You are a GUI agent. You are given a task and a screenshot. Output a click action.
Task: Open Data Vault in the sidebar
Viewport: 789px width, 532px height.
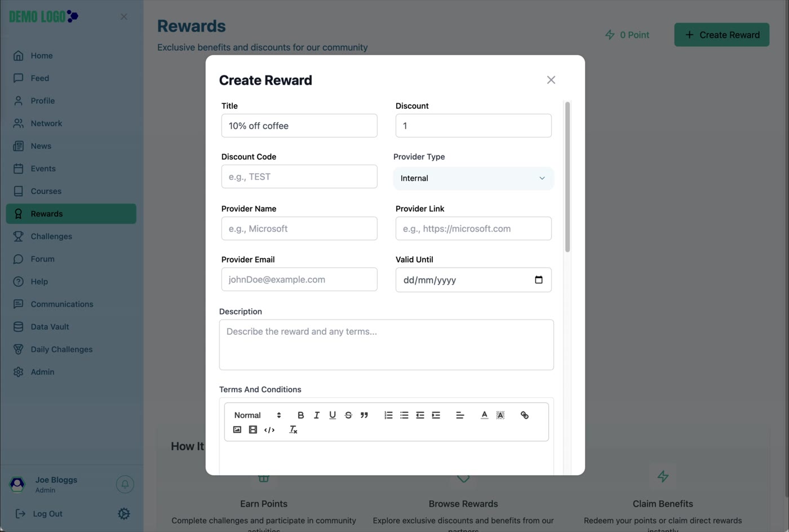[71, 326]
